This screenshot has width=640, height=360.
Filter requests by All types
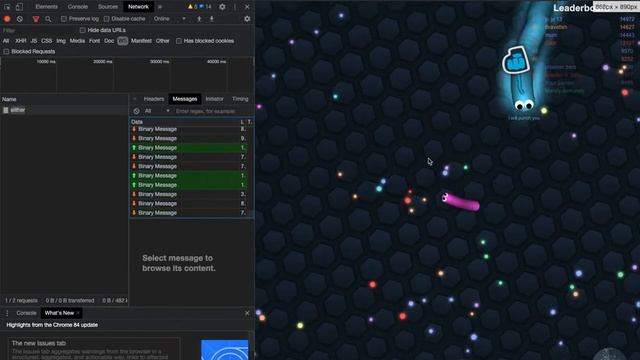tap(6, 41)
